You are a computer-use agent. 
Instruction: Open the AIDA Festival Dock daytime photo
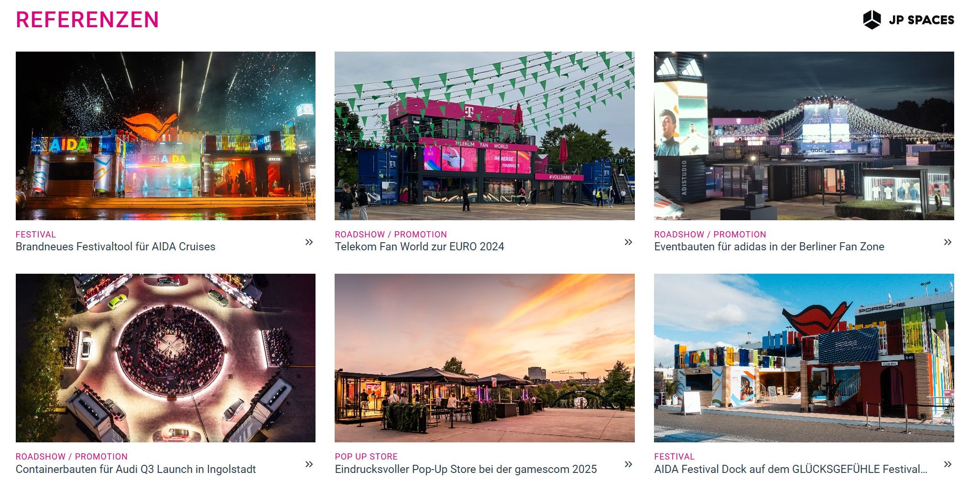coord(804,358)
